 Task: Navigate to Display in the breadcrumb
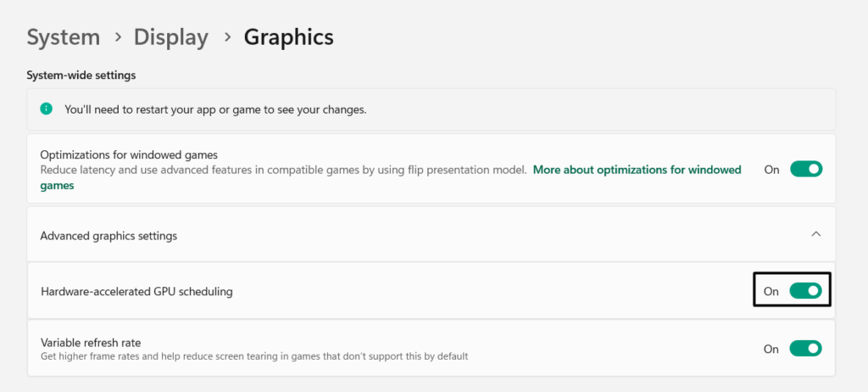coord(170,37)
